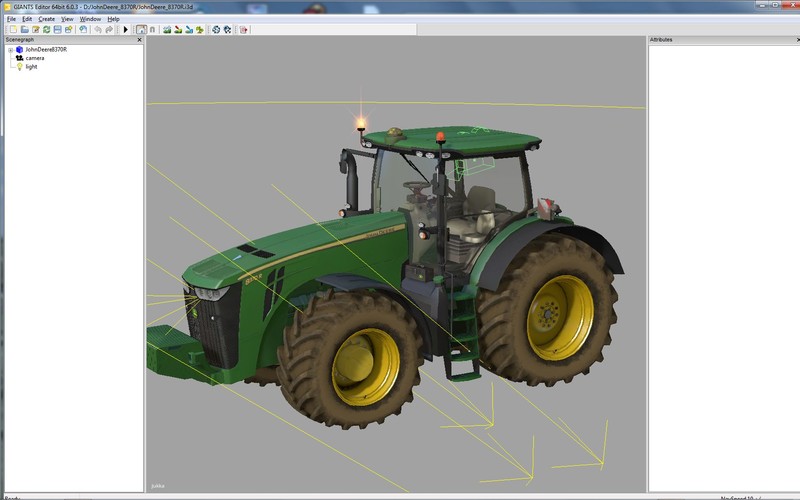Click the New file toolbar icon
The height and width of the screenshot is (500, 800).
(12, 30)
